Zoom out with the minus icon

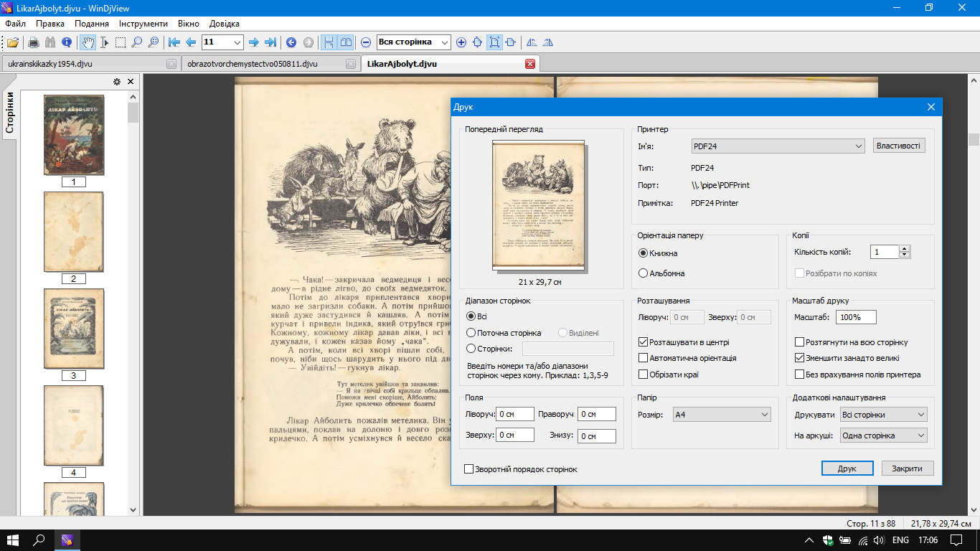(366, 42)
